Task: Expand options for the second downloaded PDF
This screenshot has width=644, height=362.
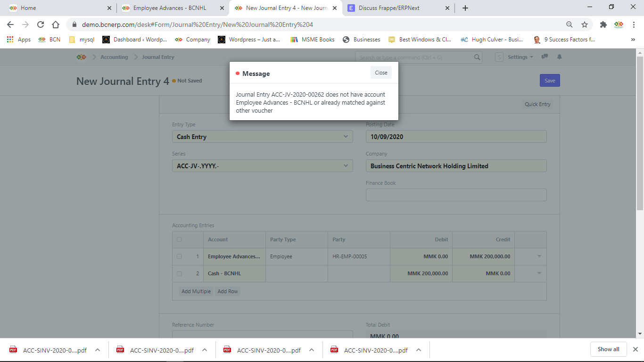Action: 205,350
